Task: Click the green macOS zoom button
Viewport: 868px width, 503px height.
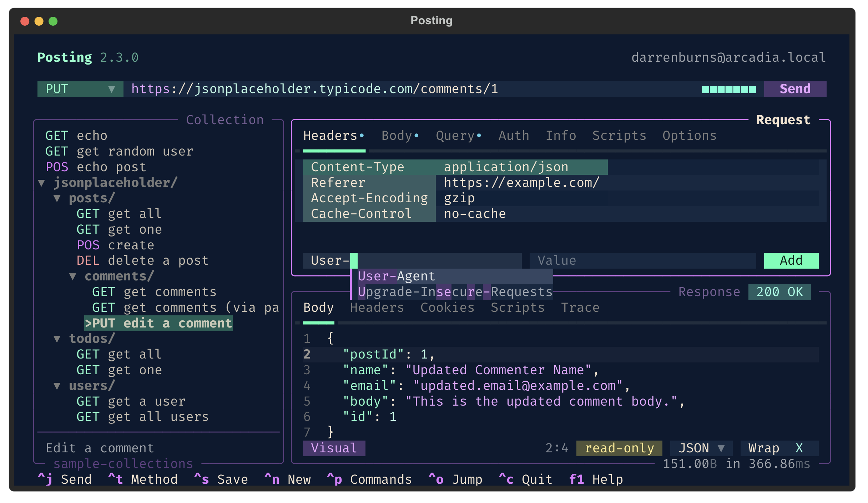Action: [53, 21]
